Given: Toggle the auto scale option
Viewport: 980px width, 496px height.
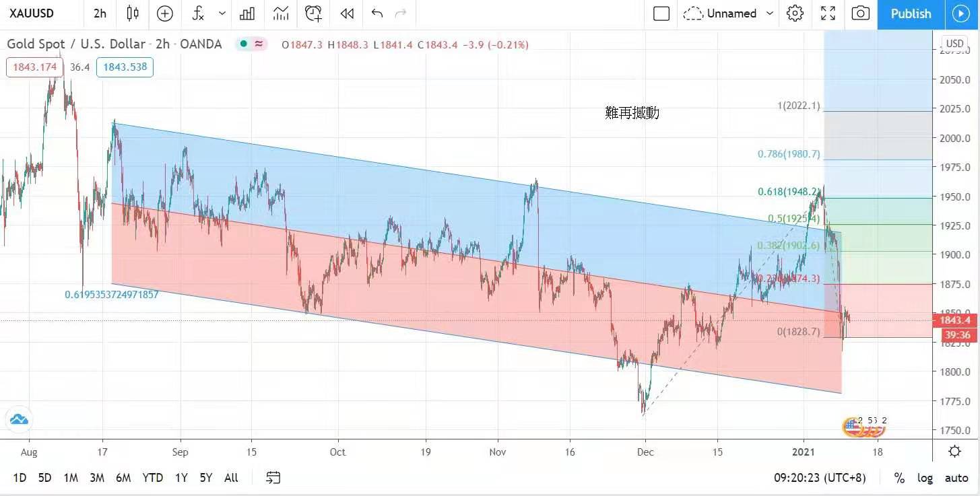Looking at the screenshot, I should tap(956, 478).
